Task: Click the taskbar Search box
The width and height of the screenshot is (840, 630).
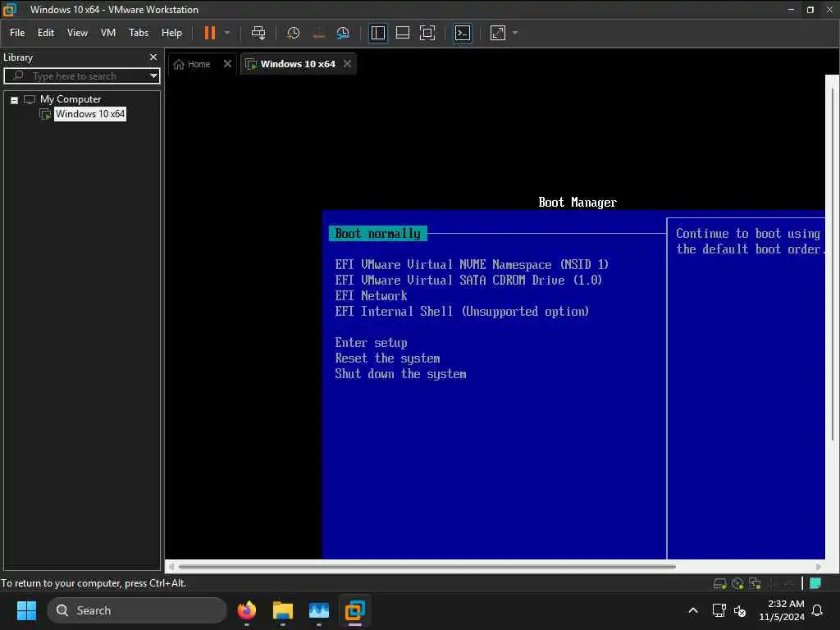Action: coord(137,610)
